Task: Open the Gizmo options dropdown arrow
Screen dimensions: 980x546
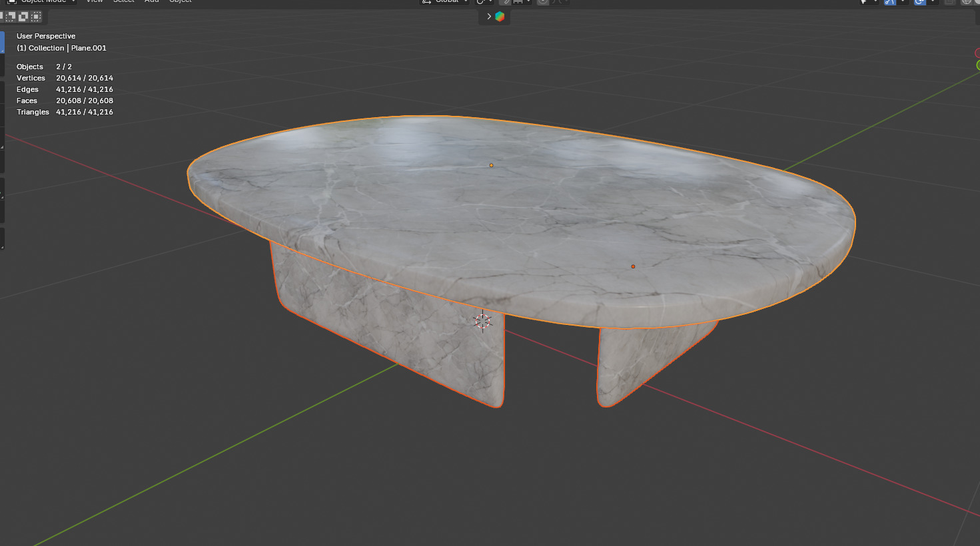Action: tap(903, 2)
